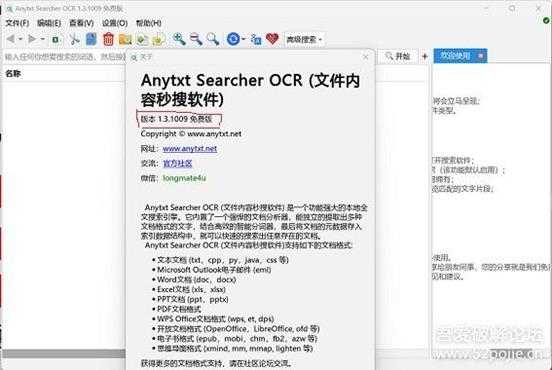Click the translate/language toolbar icon
Image resolution: width=552 pixels, height=370 pixels.
pos(256,39)
